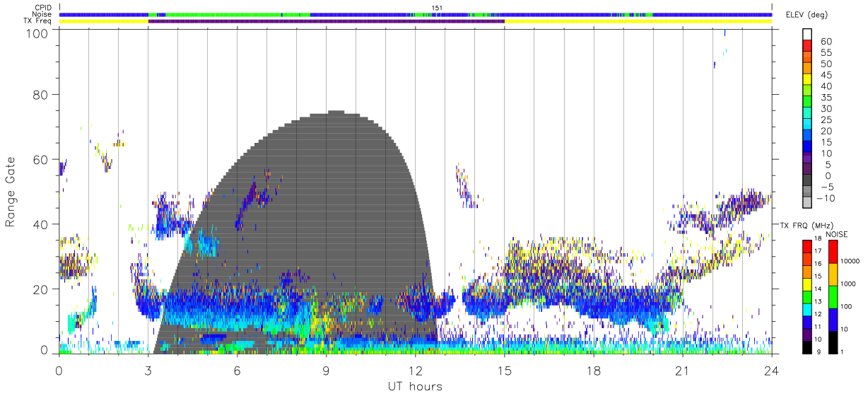This screenshot has height=401, width=868.
Task: Click Range Gate axis tick label '40'
Action: point(40,225)
